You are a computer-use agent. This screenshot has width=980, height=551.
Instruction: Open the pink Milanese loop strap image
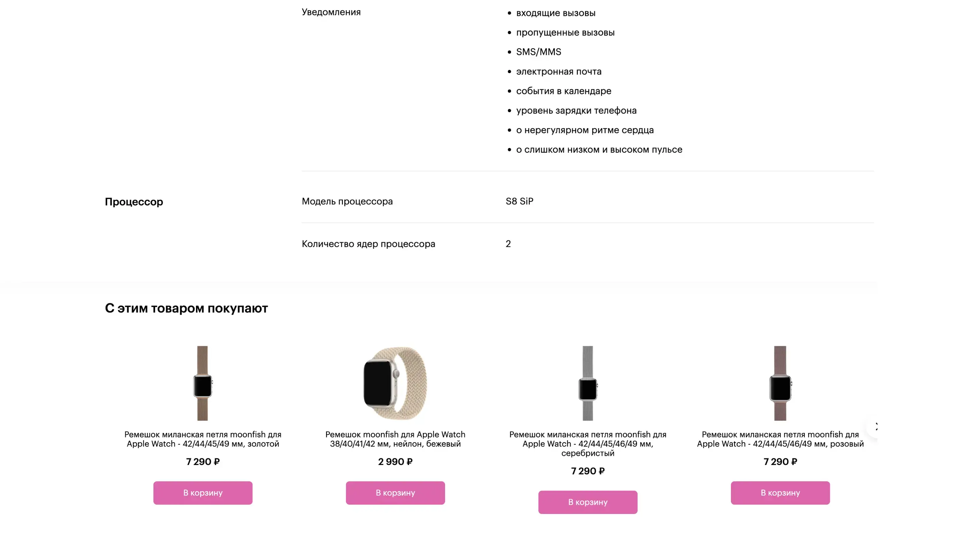click(780, 383)
